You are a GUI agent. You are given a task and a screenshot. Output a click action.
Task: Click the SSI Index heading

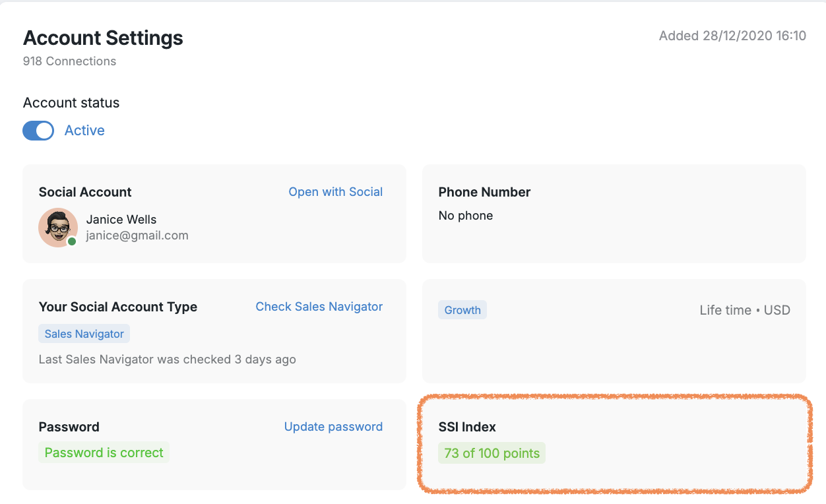click(x=467, y=427)
